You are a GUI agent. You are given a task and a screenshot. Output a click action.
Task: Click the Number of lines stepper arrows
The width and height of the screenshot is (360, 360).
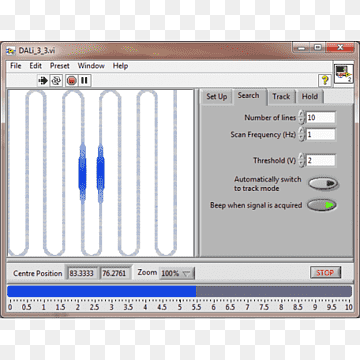coord(301,117)
